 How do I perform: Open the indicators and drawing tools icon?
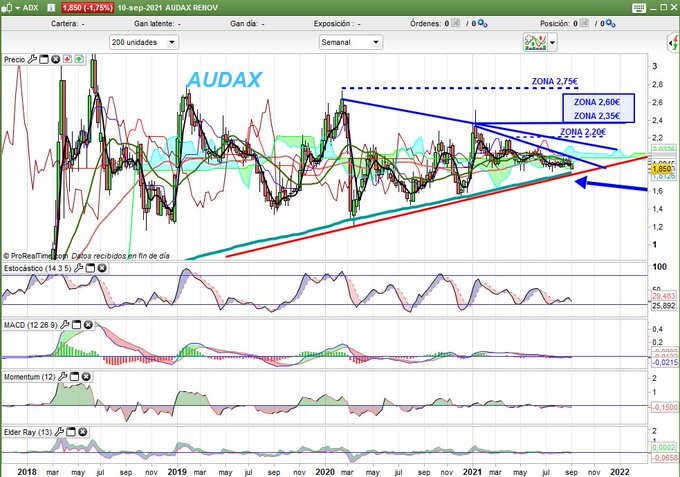click(535, 42)
